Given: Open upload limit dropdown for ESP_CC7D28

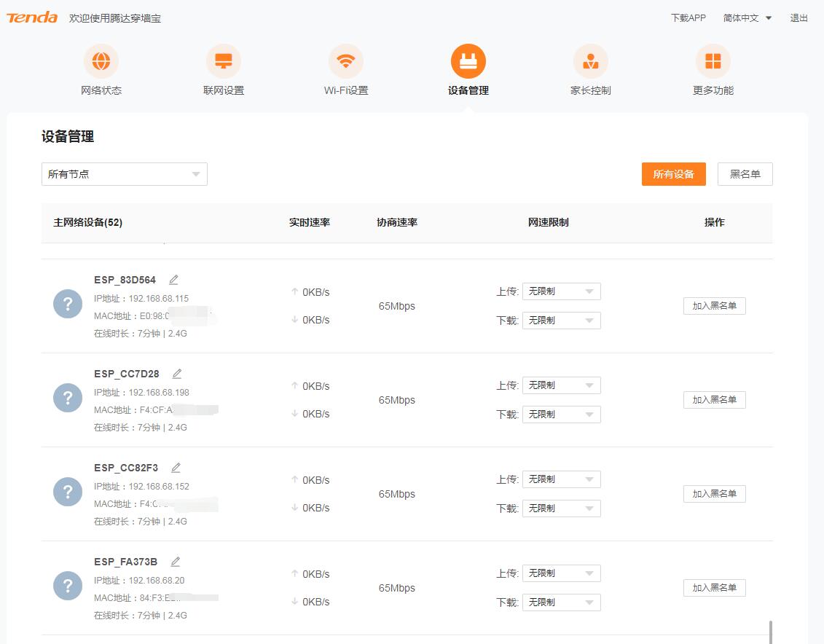Looking at the screenshot, I should tap(561, 385).
